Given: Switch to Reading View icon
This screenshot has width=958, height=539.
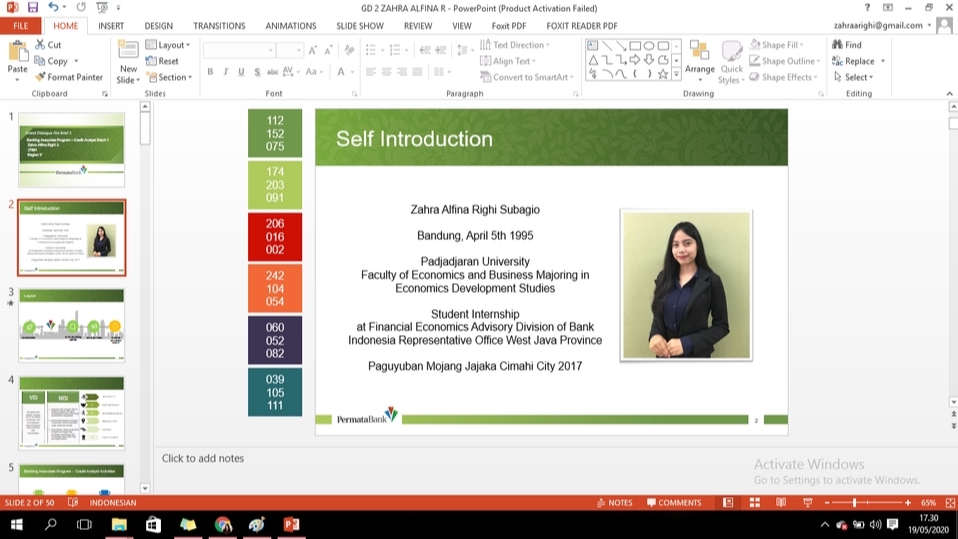Looking at the screenshot, I should (x=781, y=502).
